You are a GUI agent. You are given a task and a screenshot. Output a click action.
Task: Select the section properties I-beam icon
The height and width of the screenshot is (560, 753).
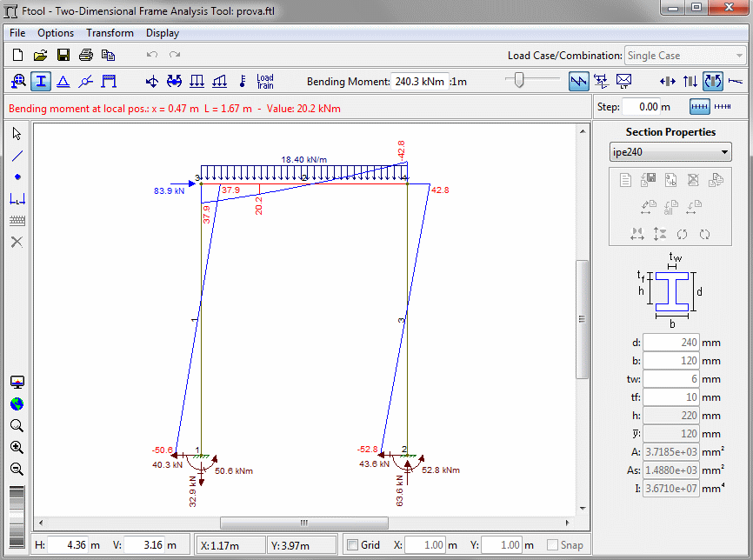click(41, 81)
